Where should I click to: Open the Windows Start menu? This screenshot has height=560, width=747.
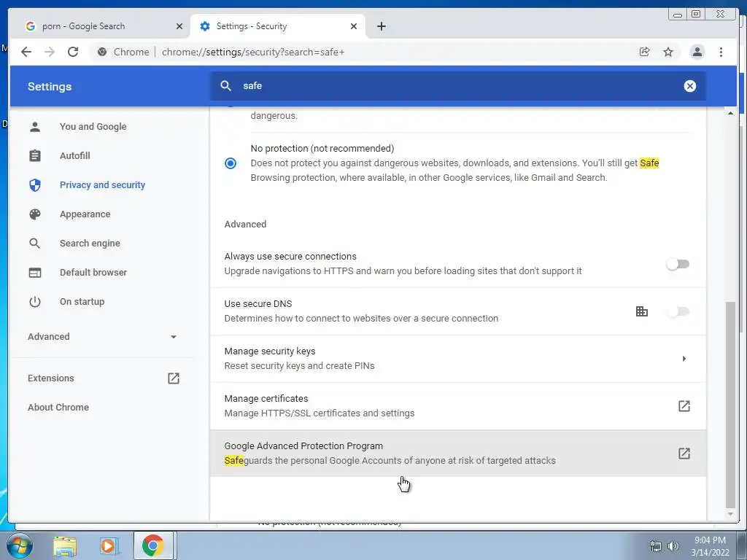point(19,545)
